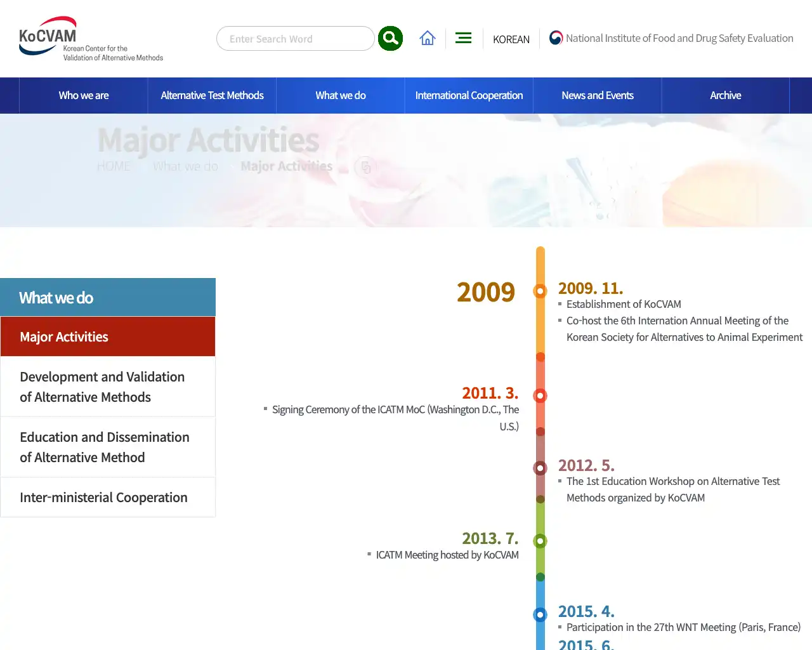Click the Co-host the 6th Internation Annual Meeting entry
Screen dimensions: 812x650
pos(684,329)
